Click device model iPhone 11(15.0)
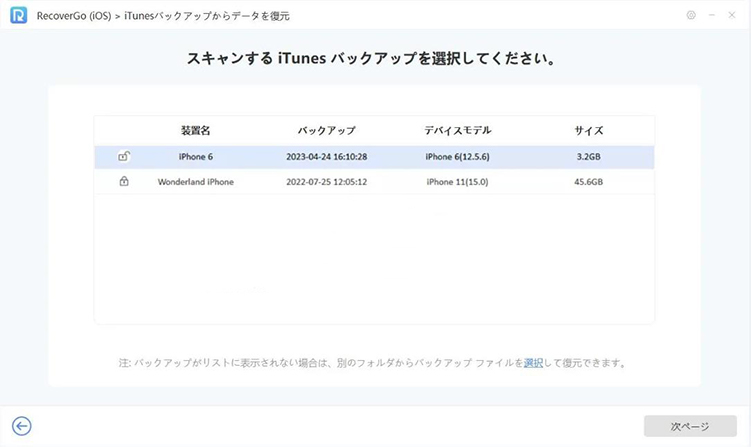Screen dimensions: 751x447 [457, 182]
